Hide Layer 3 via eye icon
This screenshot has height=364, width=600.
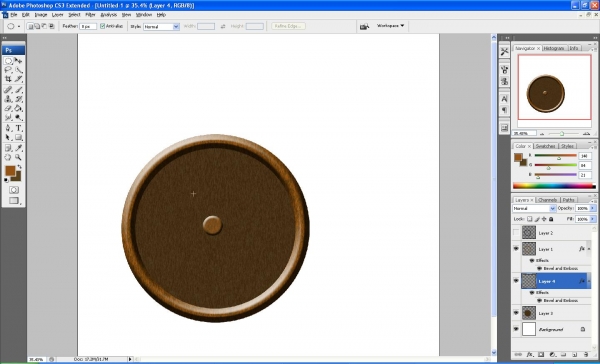pyautogui.click(x=516, y=313)
